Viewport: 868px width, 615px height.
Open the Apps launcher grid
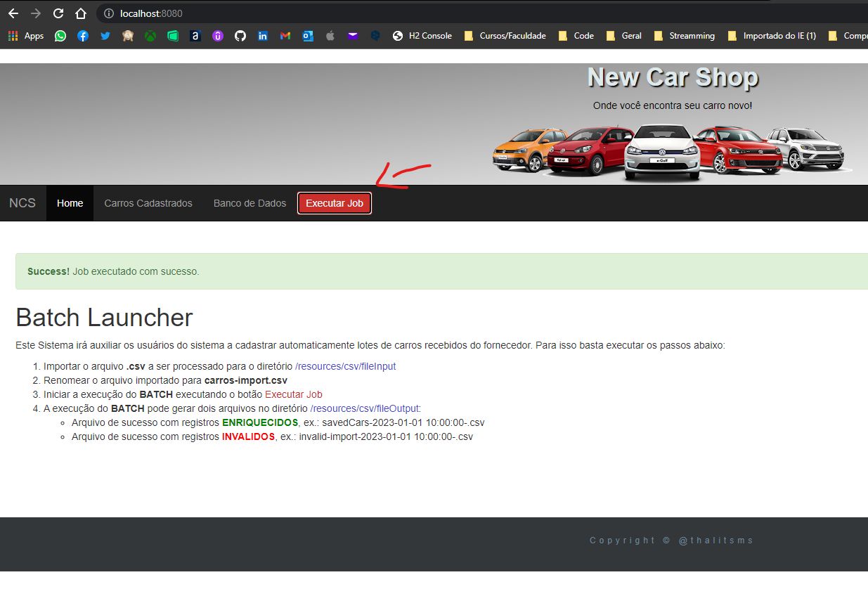(13, 36)
